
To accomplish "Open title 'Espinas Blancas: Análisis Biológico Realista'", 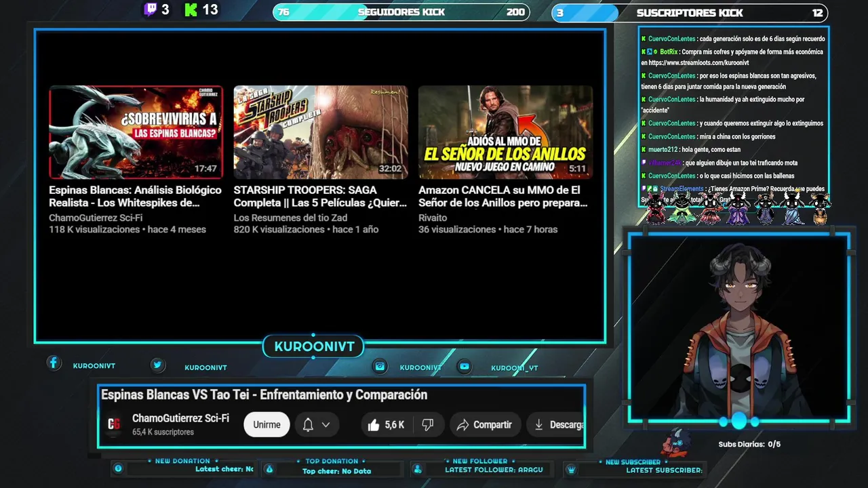I will (136, 197).
